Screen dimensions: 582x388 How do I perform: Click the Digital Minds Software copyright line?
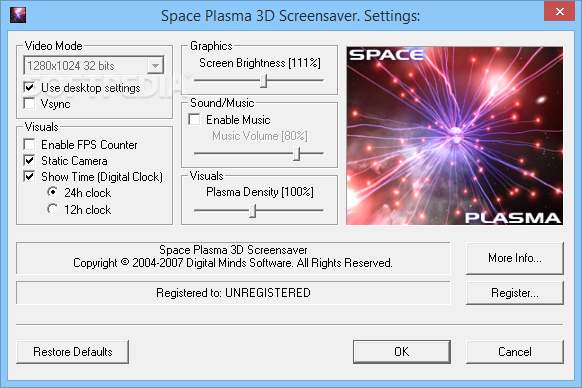233,263
